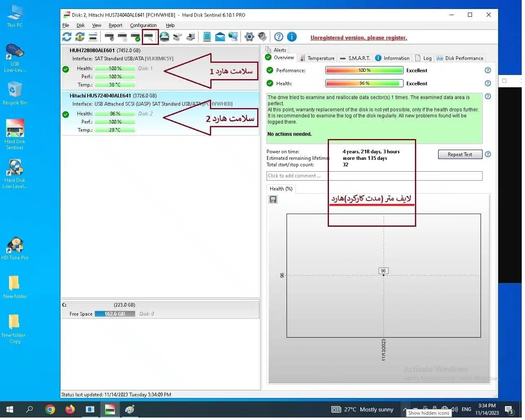Select Hard Disk Low Level desktop shortcut

point(15,174)
